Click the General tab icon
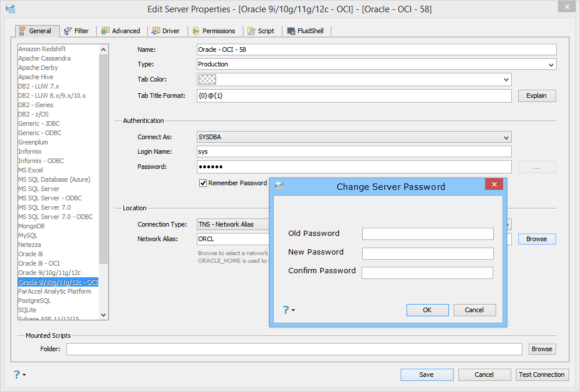 (22, 31)
